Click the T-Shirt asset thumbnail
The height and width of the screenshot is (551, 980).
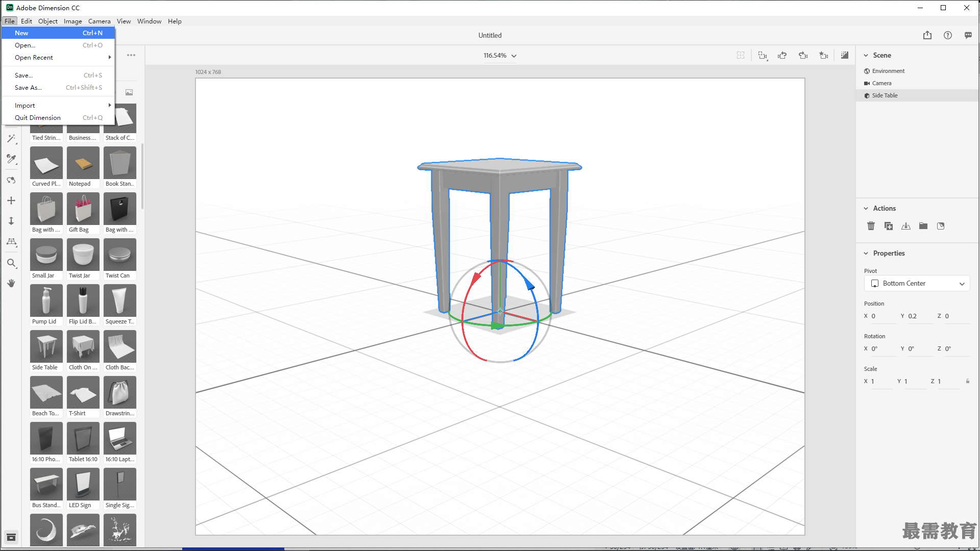[83, 393]
